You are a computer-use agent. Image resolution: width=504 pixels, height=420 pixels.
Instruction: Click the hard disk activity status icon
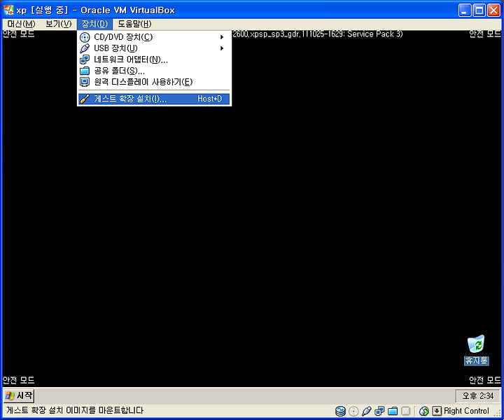coord(340,411)
